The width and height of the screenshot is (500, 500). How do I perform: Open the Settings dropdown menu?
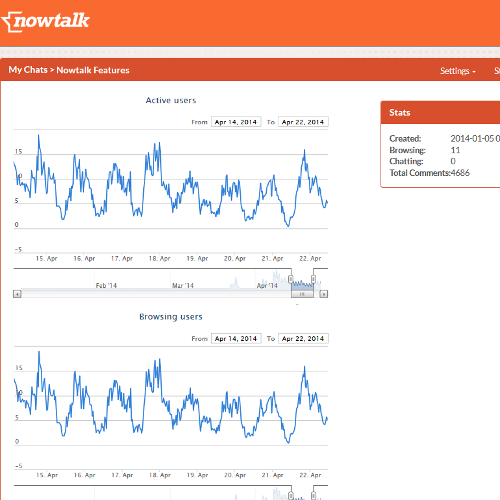tap(458, 71)
